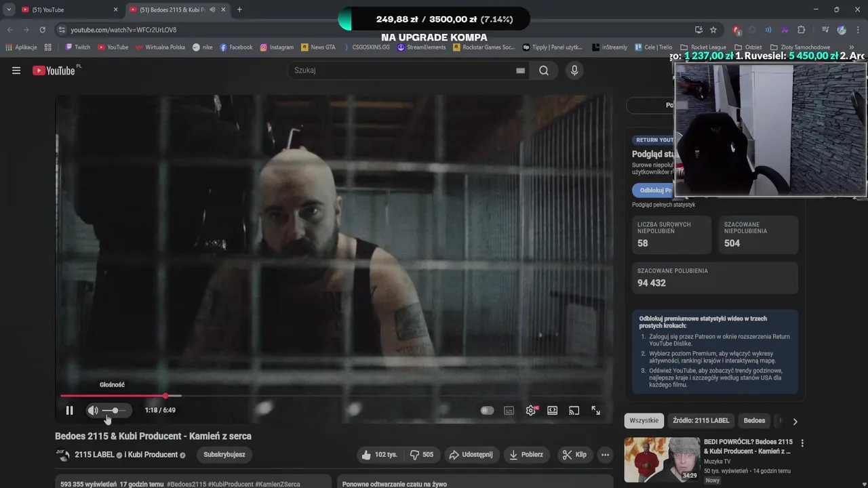This screenshot has height=488, width=868.
Task: Select the Wszystkie filter chip
Action: click(644, 421)
